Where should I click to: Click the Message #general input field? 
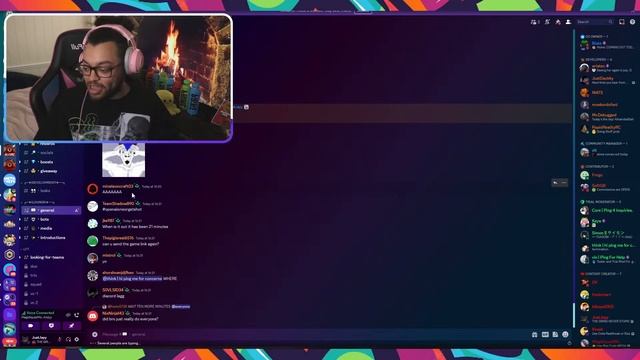point(314,334)
